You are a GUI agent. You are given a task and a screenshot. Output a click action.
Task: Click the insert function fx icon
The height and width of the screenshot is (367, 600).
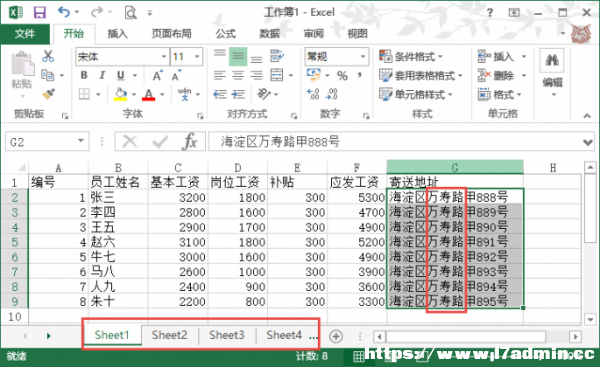(x=190, y=142)
